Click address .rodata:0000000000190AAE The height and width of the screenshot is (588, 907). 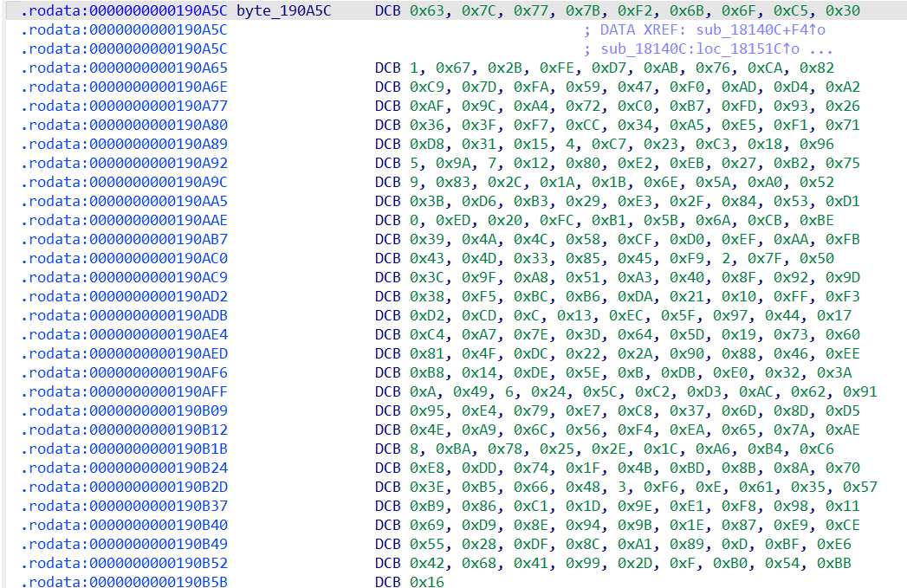(x=123, y=220)
